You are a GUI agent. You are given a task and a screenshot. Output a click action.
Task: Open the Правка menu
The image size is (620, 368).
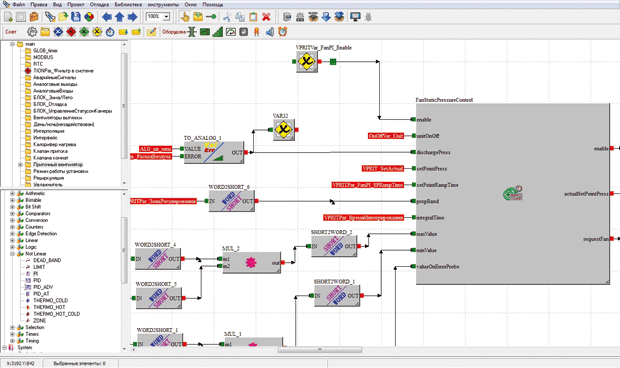[39, 4]
